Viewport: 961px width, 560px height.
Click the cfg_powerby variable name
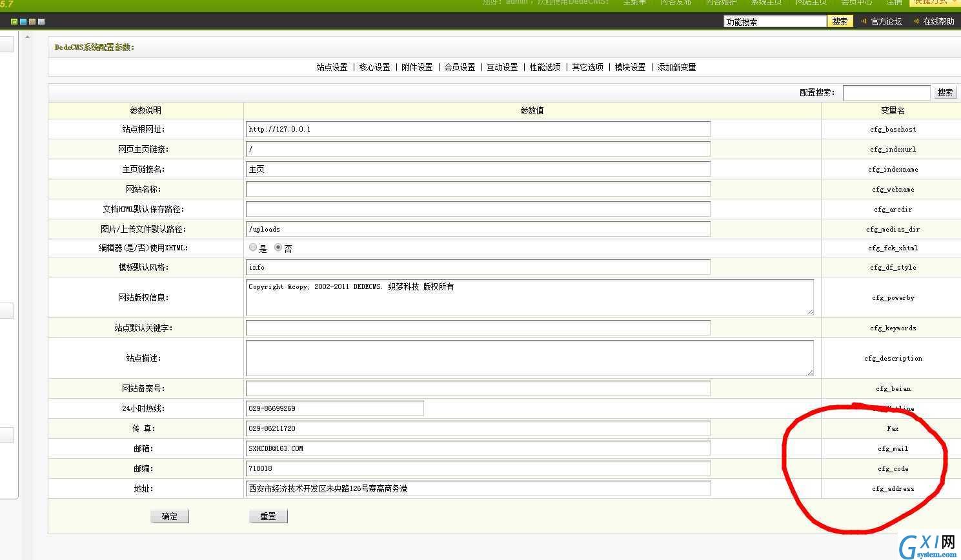click(893, 297)
